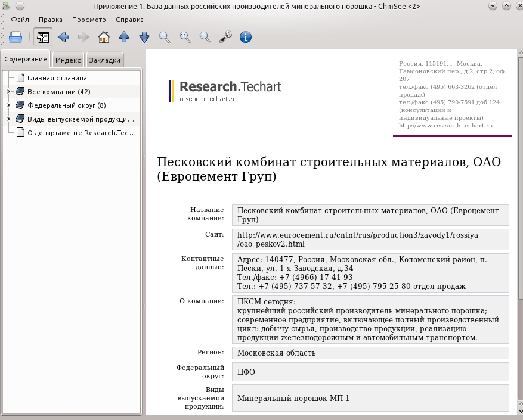Switch to the Содержание tab
Viewport: 523px width, 420px height.
[26, 59]
